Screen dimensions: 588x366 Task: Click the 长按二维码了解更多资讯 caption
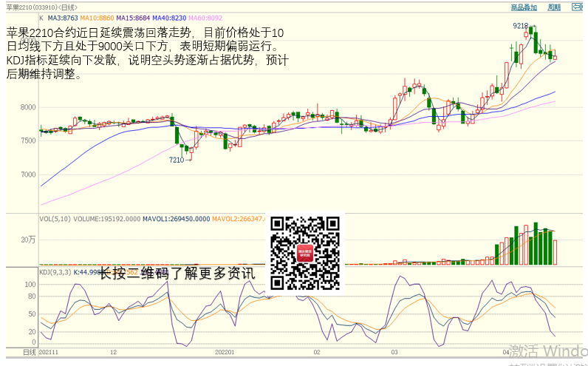(177, 273)
